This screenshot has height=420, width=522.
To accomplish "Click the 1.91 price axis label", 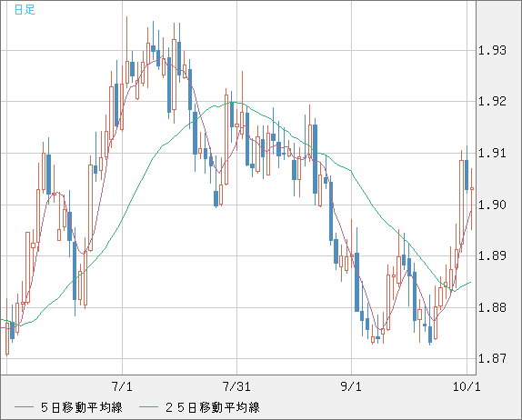I will [492, 154].
